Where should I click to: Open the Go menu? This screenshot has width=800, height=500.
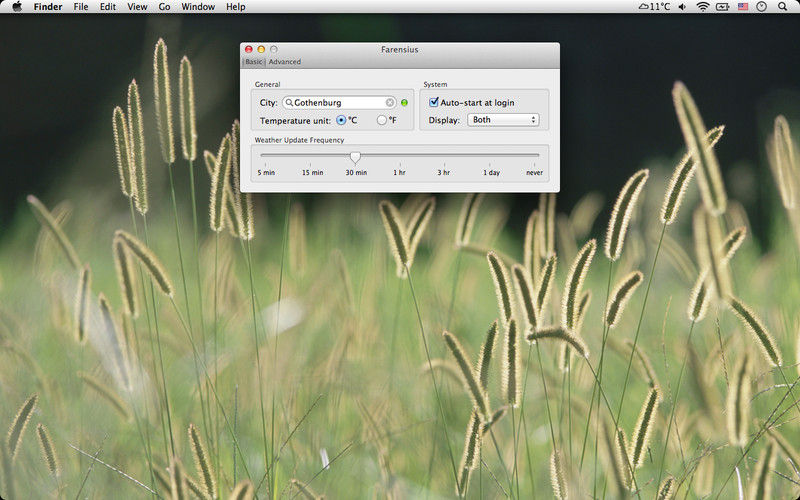tap(164, 7)
